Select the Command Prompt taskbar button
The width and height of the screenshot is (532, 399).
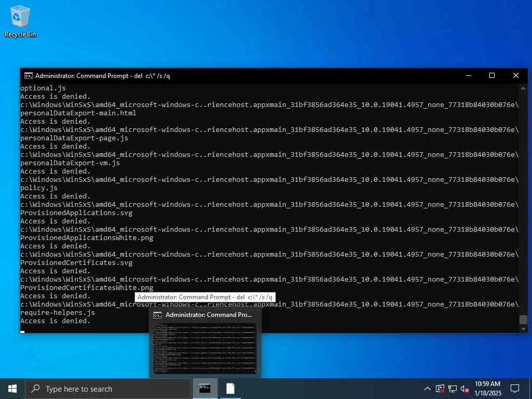point(205,389)
